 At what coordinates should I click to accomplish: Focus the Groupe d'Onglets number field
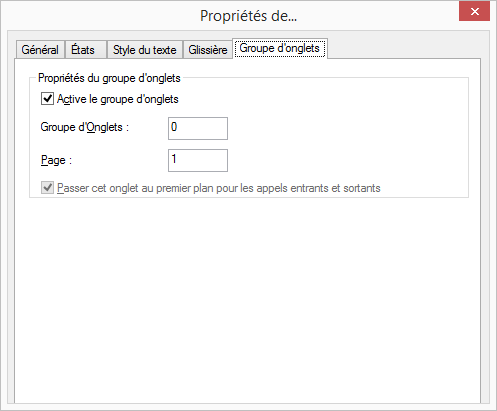pyautogui.click(x=198, y=128)
